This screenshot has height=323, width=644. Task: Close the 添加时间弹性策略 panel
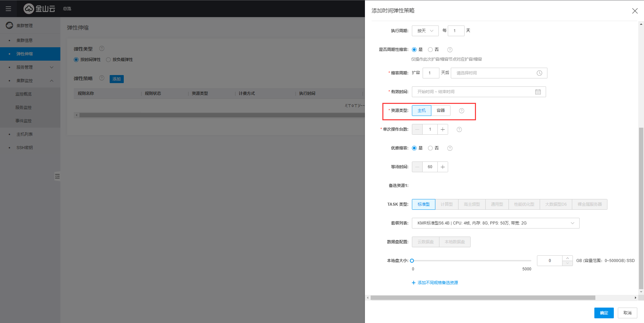pos(635,11)
